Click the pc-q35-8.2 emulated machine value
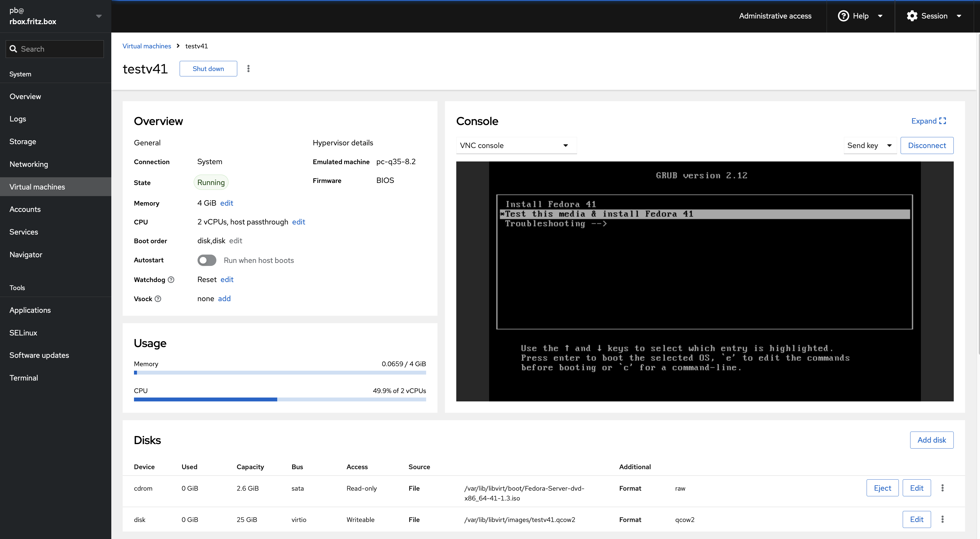Viewport: 980px width, 539px height. (396, 162)
